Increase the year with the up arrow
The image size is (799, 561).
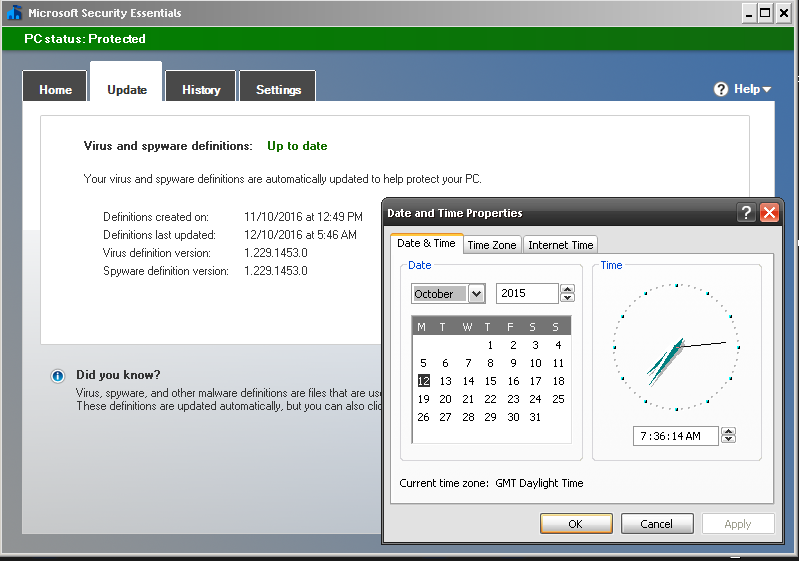pyautogui.click(x=567, y=289)
